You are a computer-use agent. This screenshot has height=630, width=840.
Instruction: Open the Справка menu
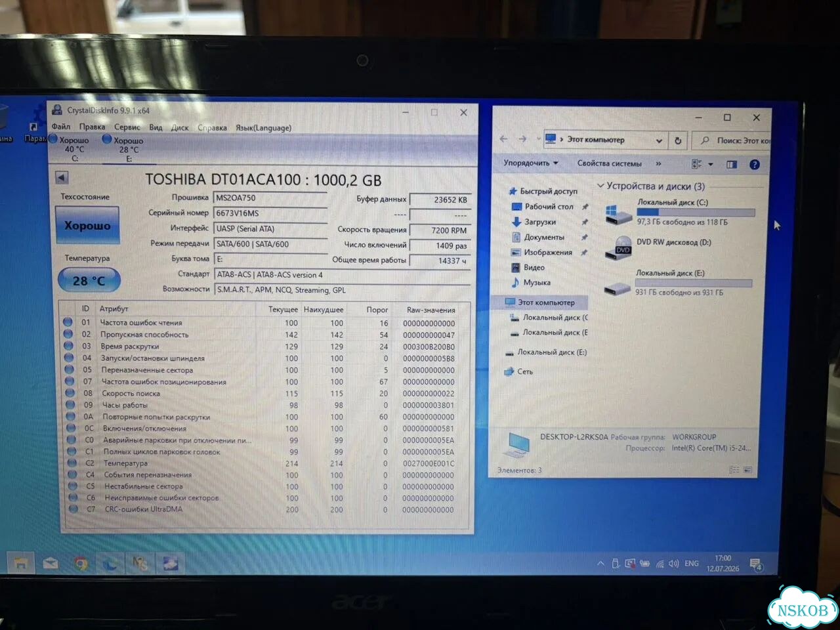[x=212, y=127]
